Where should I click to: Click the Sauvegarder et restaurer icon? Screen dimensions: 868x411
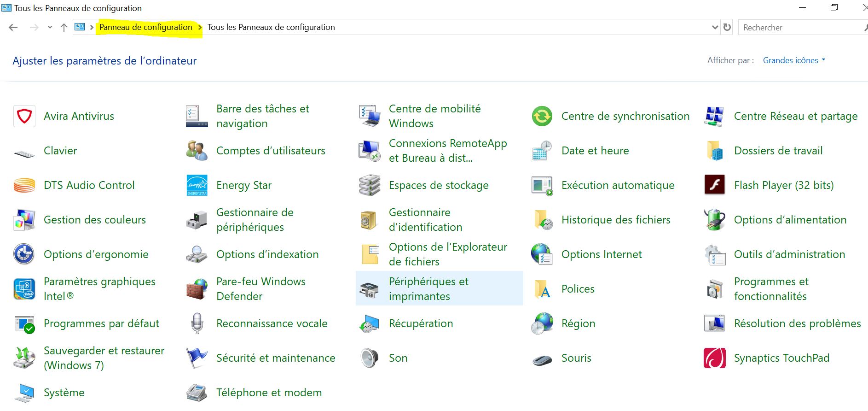tap(24, 358)
